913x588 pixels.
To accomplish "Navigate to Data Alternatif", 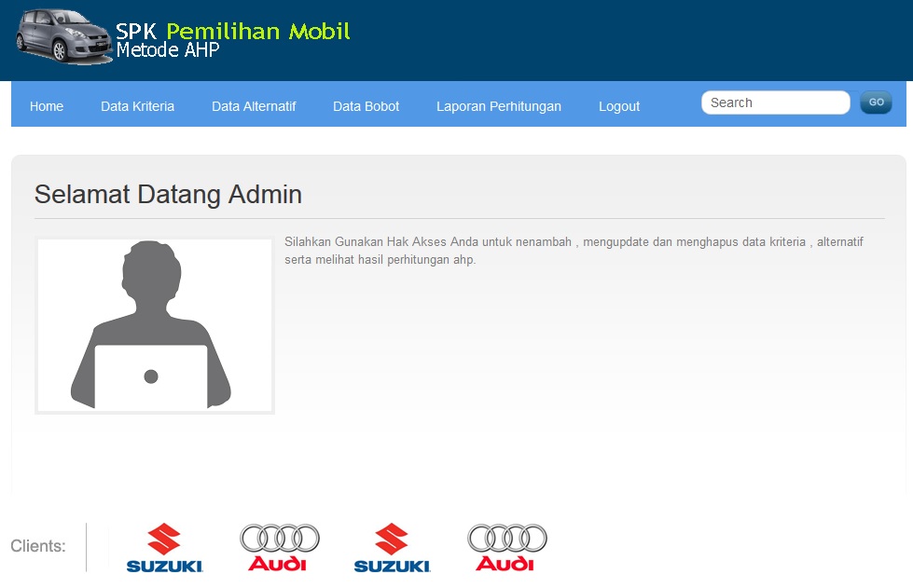I will click(254, 106).
